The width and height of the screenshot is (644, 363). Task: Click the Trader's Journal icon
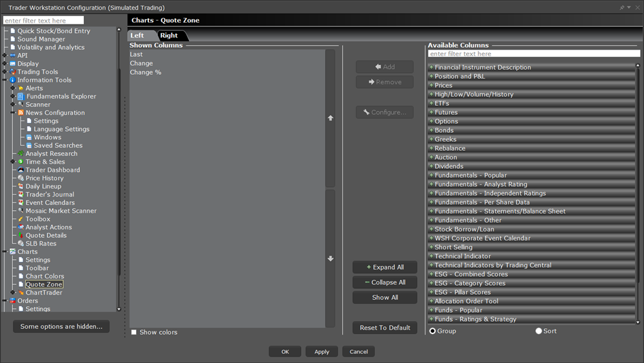pyautogui.click(x=21, y=195)
